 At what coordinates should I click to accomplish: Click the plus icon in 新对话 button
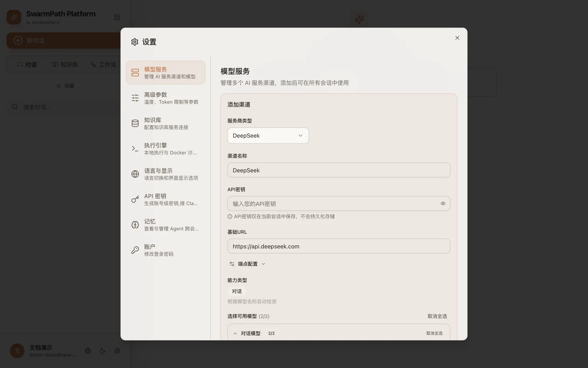(18, 40)
